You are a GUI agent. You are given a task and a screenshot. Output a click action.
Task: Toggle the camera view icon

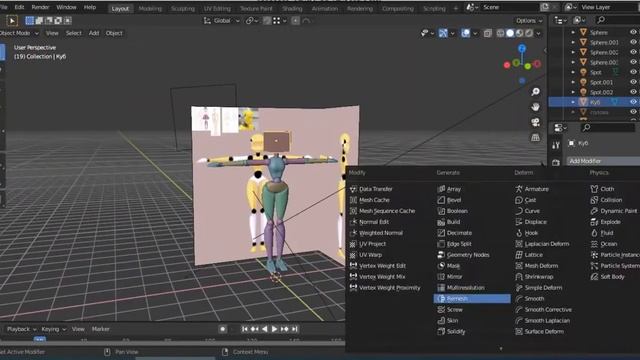(x=536, y=122)
